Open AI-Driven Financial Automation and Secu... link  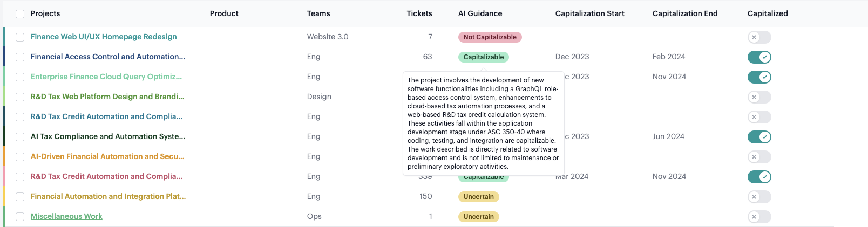(x=107, y=156)
